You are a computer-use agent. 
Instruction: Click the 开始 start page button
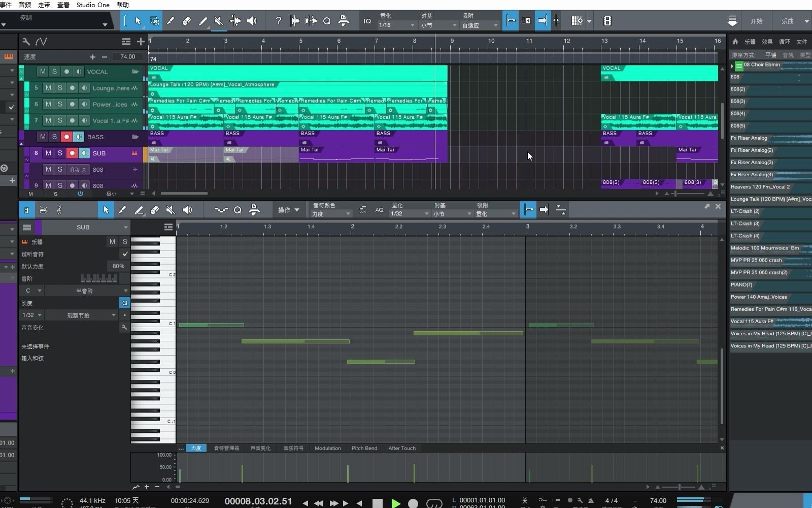coord(757,21)
